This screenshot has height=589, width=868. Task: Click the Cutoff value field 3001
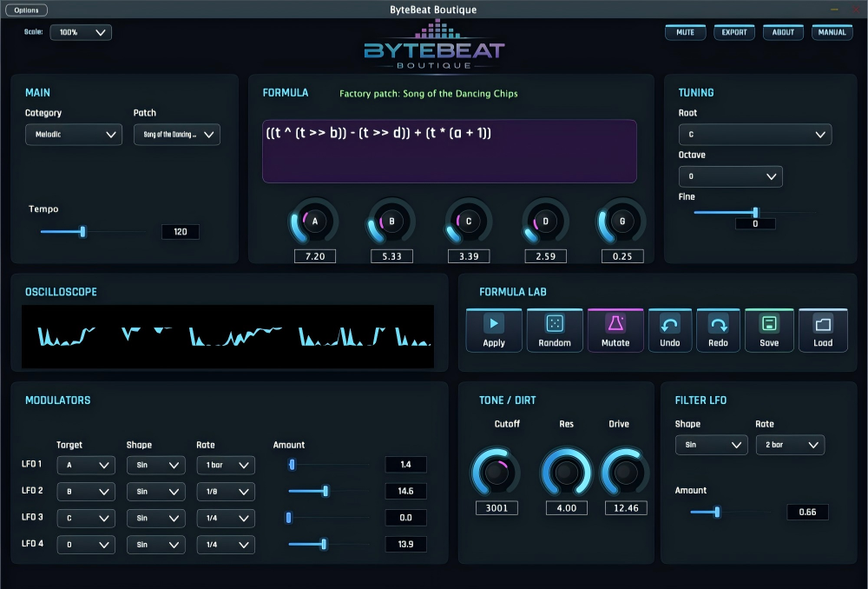pos(496,508)
